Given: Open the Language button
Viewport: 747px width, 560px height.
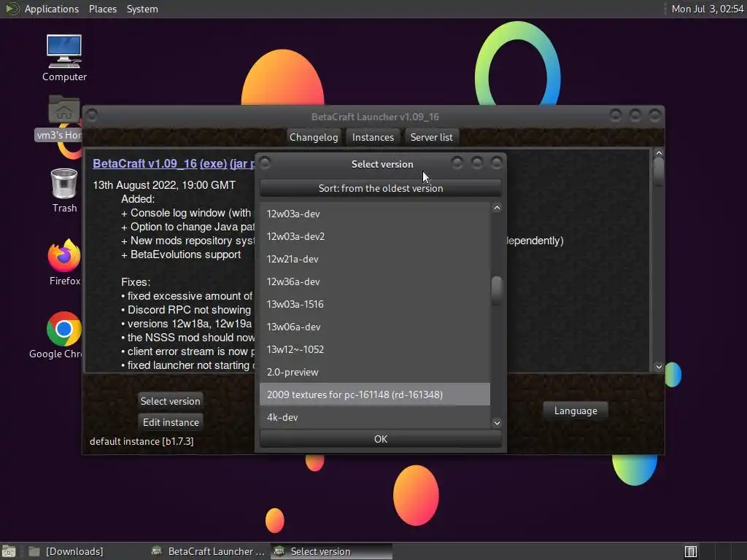Looking at the screenshot, I should (x=576, y=411).
